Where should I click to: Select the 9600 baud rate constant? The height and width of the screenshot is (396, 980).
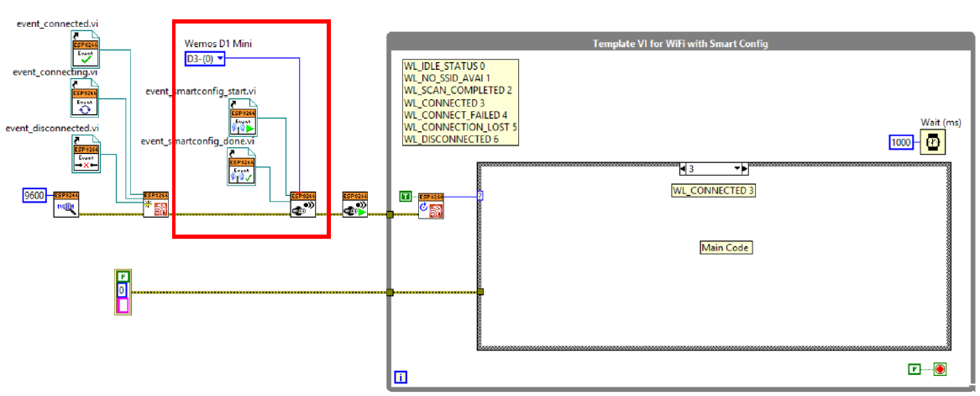pos(35,196)
